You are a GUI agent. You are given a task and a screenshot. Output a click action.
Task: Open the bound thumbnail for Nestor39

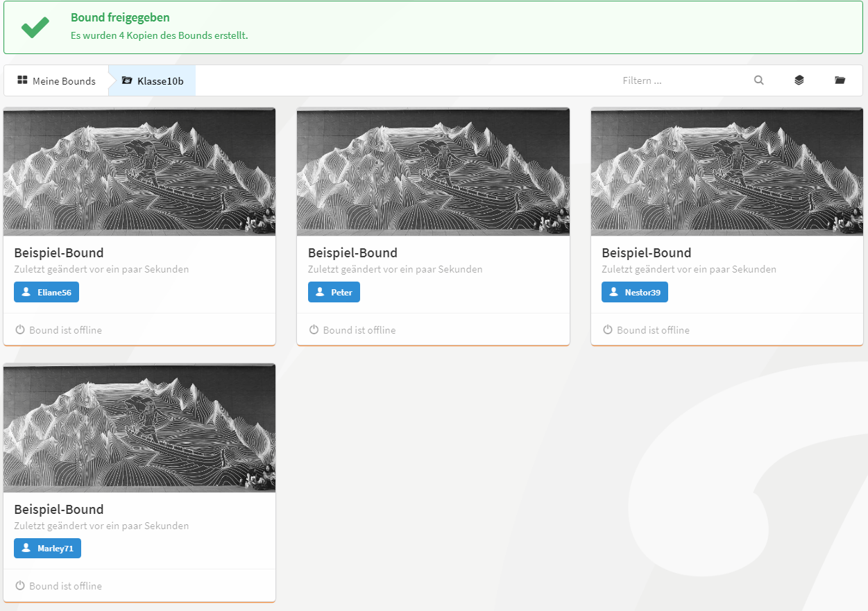coord(727,171)
